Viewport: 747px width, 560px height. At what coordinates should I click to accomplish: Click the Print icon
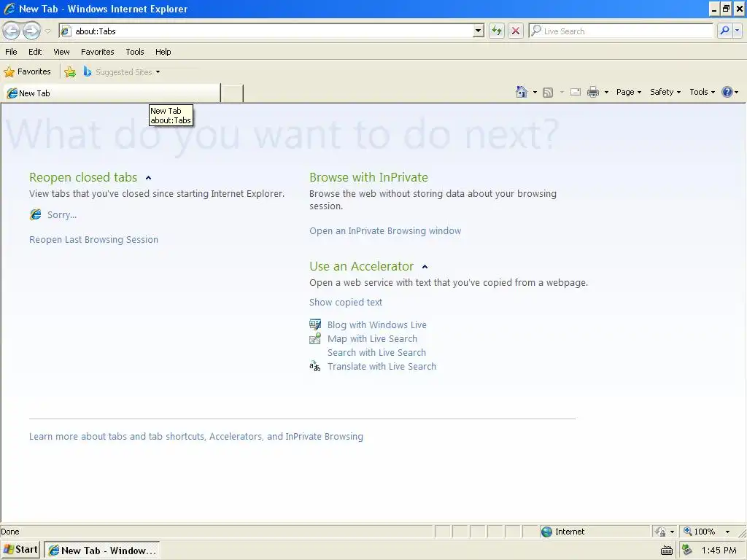[x=593, y=92]
